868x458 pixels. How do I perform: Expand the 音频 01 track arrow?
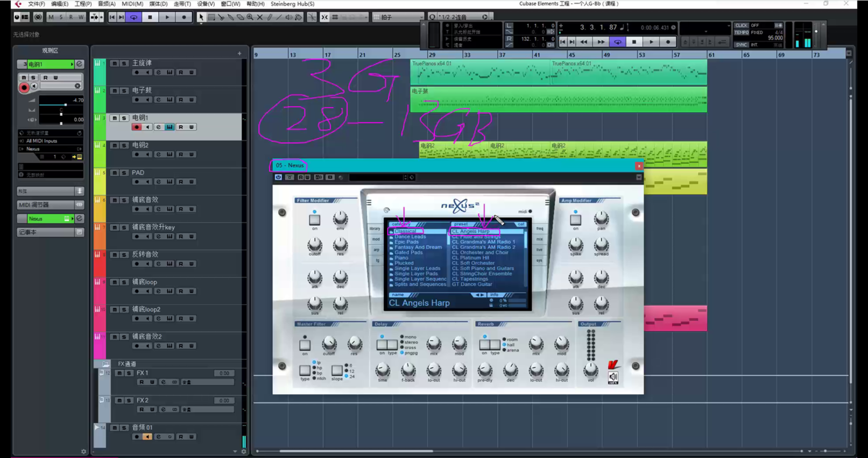click(x=97, y=427)
